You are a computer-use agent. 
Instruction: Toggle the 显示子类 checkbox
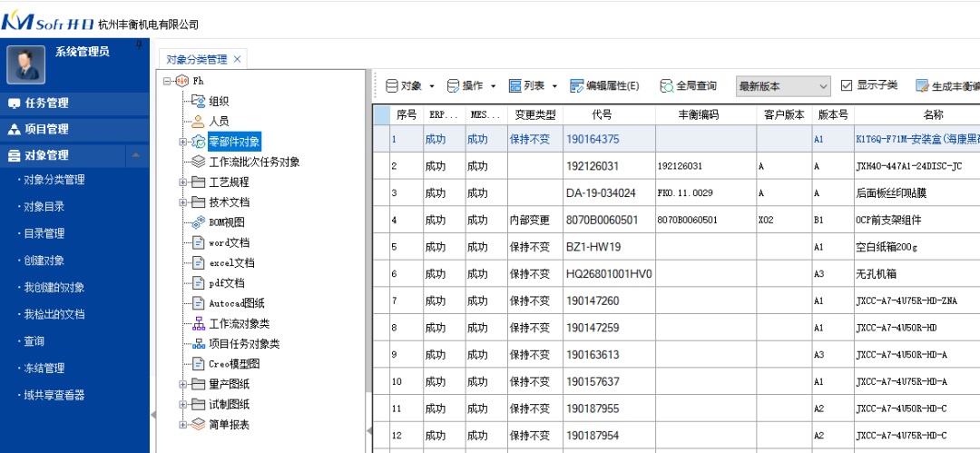[847, 85]
